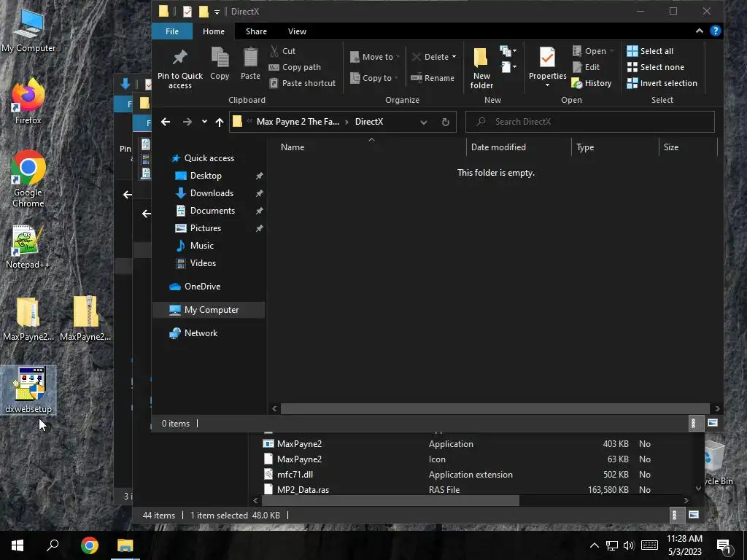The width and height of the screenshot is (747, 560).
Task: Click the Properties icon
Action: tap(547, 58)
